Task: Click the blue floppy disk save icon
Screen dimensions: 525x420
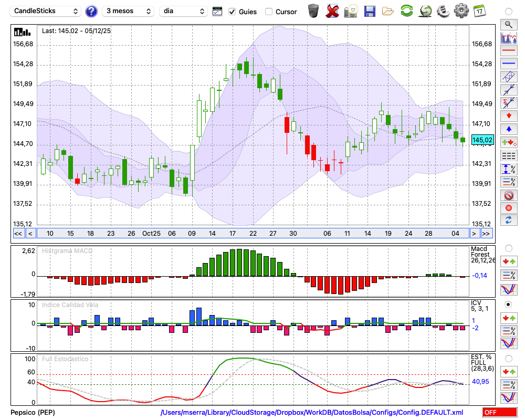Action: point(370,11)
